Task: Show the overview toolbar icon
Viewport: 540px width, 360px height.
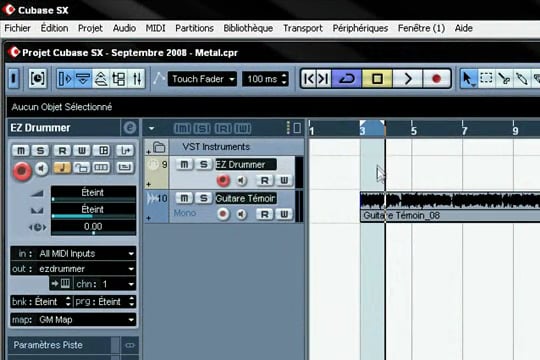Action: coord(101,79)
